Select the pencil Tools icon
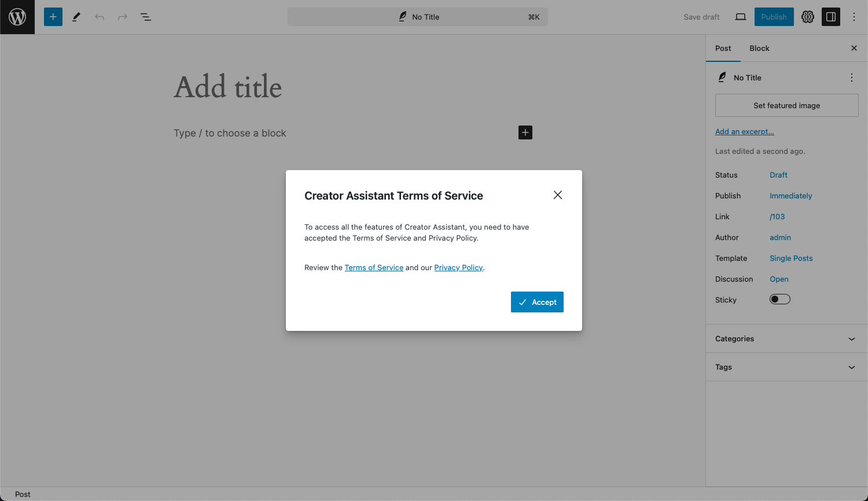Screen dimensions: 868x501 pyautogui.click(x=76, y=17)
